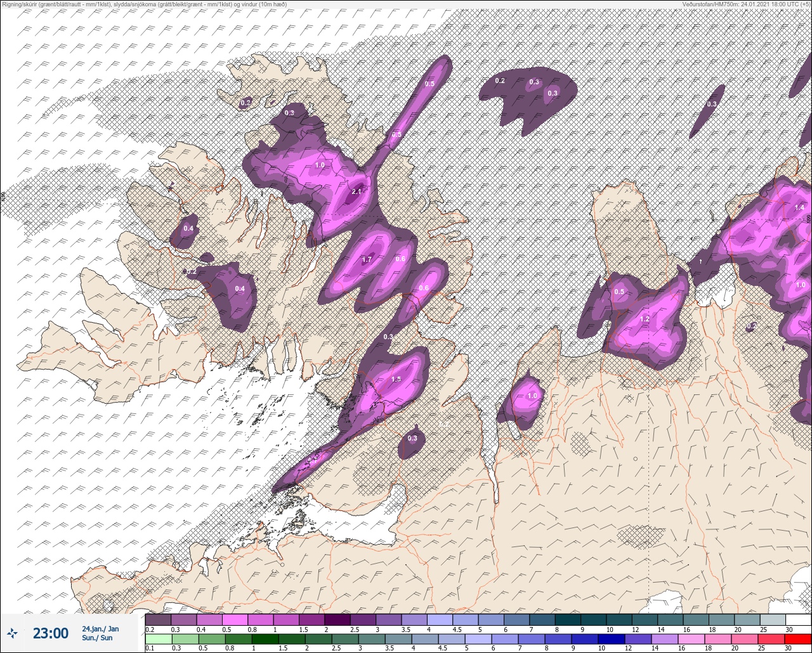The image size is (812, 653).
Task: Click the Rigning/skúrir map title text
Action: click(144, 4)
